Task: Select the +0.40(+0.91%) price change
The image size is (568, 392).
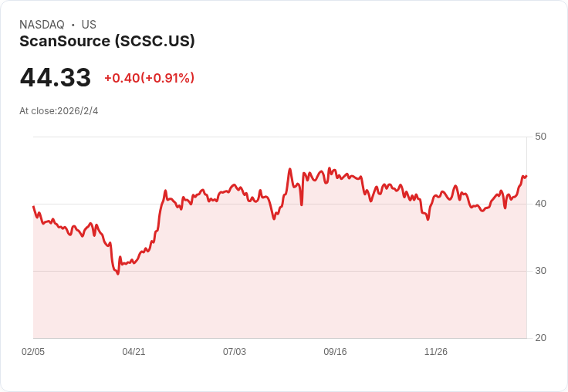Action: tap(149, 78)
